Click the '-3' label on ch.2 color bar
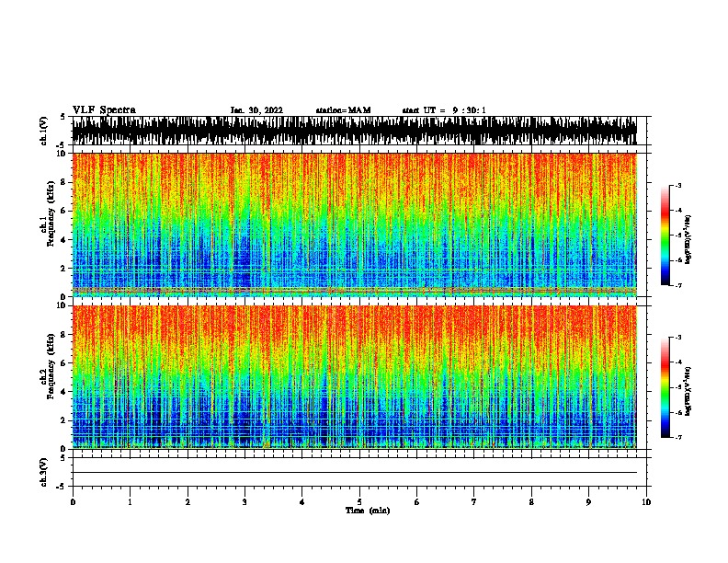 click(x=677, y=338)
